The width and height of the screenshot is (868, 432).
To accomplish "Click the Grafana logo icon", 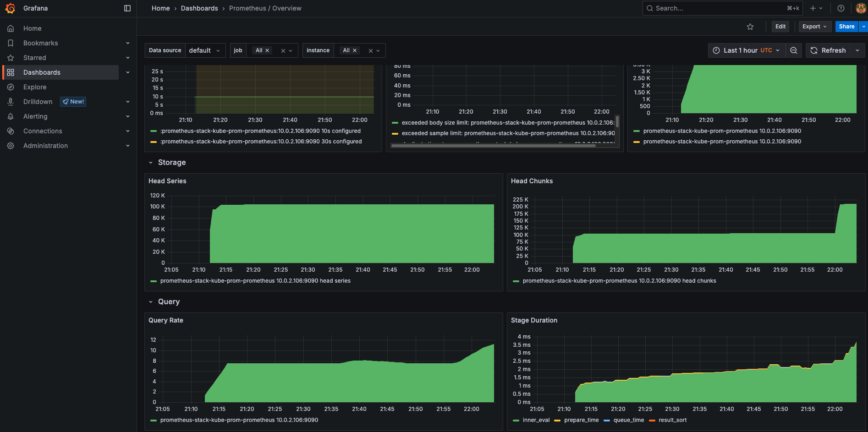I will (x=10, y=8).
